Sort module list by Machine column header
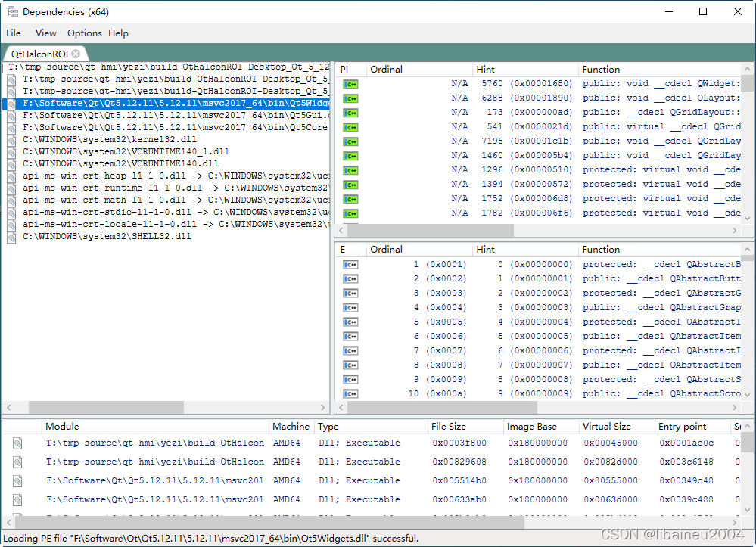This screenshot has height=547, width=756. point(291,427)
